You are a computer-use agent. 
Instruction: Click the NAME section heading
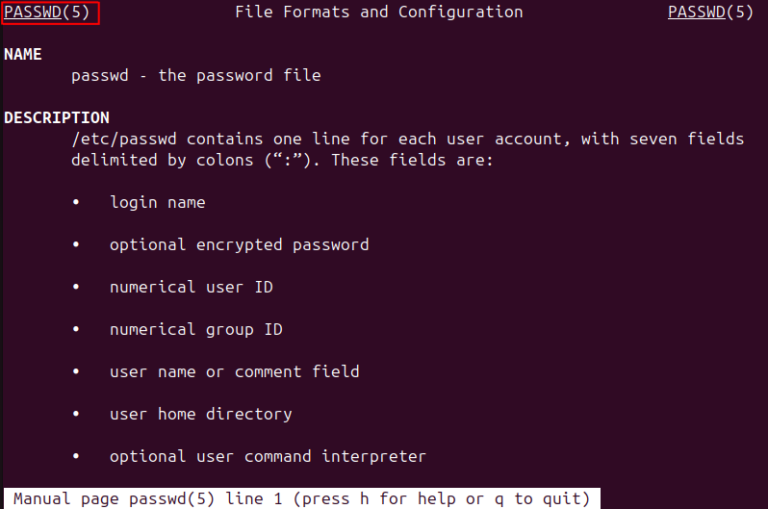(x=23, y=55)
